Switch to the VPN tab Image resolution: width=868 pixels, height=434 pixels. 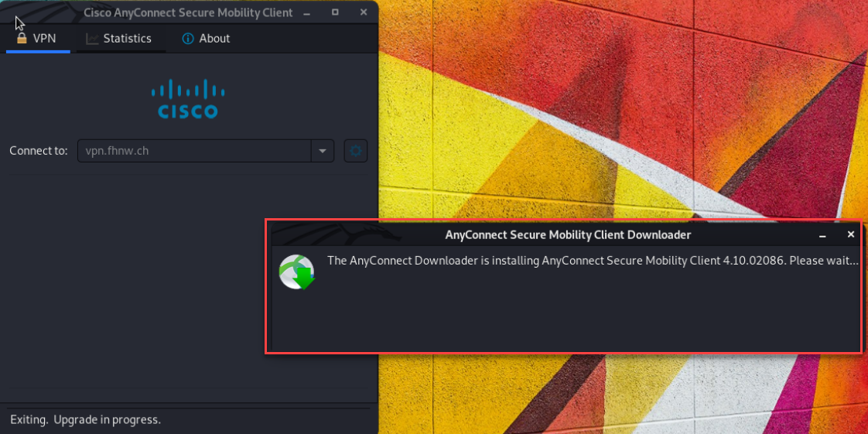tap(38, 39)
